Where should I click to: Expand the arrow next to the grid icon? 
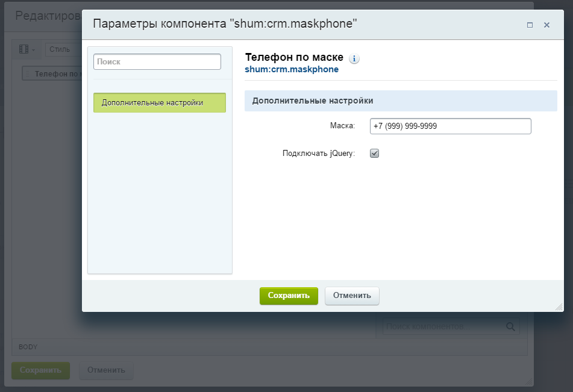[x=34, y=49]
